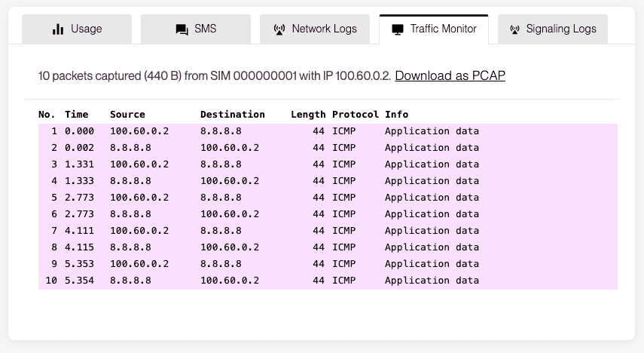Click the antenna icon on Signaling Logs tab
This screenshot has width=644, height=353.
coord(514,29)
